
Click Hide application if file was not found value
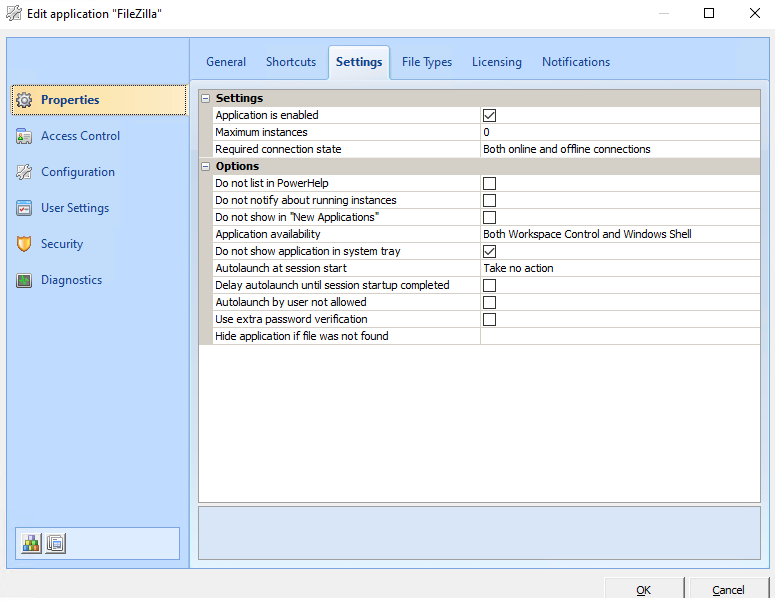pos(620,336)
